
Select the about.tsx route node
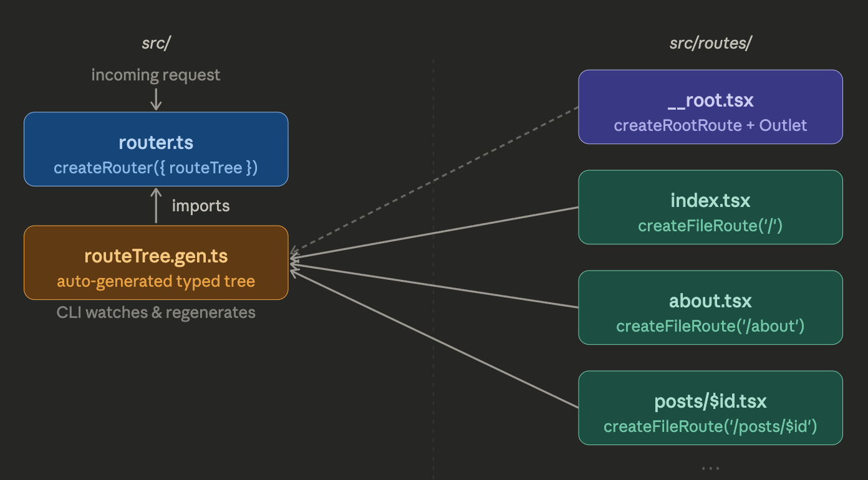pos(710,307)
